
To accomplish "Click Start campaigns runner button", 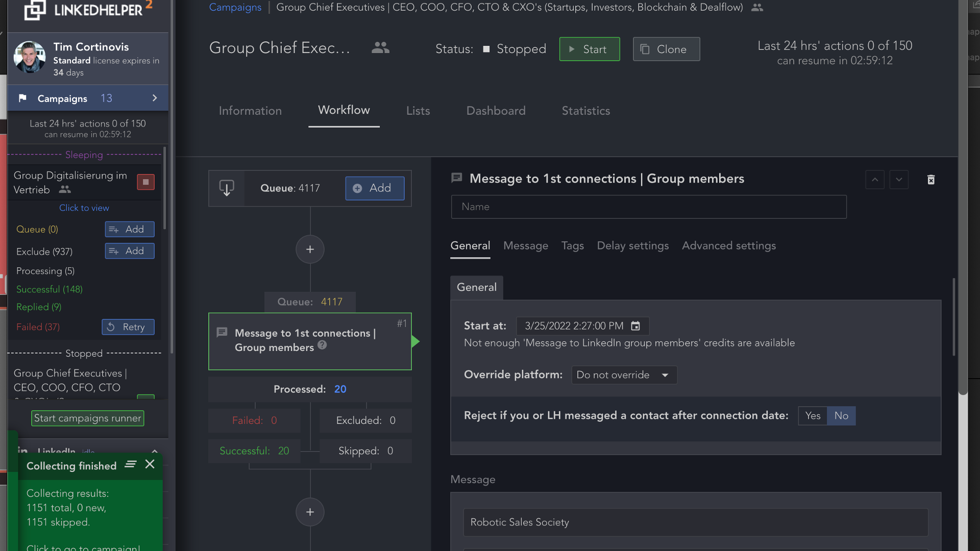I will tap(87, 418).
